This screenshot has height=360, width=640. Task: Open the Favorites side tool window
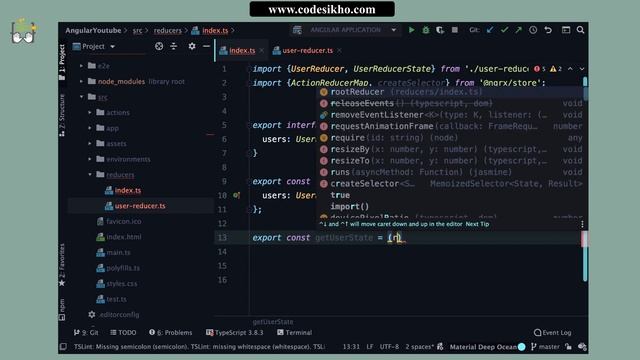click(62, 264)
